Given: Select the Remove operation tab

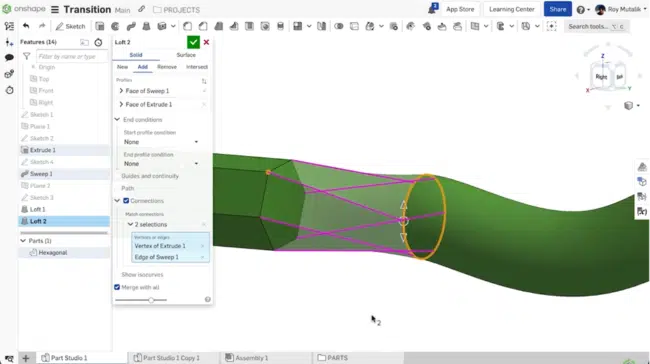Looking at the screenshot, I should (167, 67).
